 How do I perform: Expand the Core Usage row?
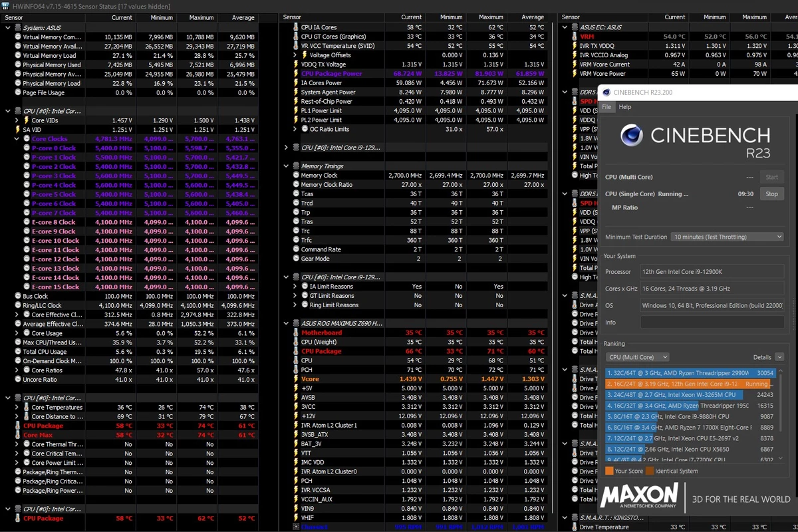(x=17, y=333)
